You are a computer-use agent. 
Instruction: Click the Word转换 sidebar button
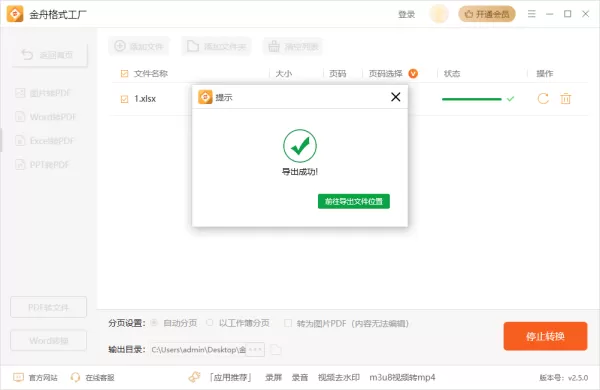coord(49,340)
